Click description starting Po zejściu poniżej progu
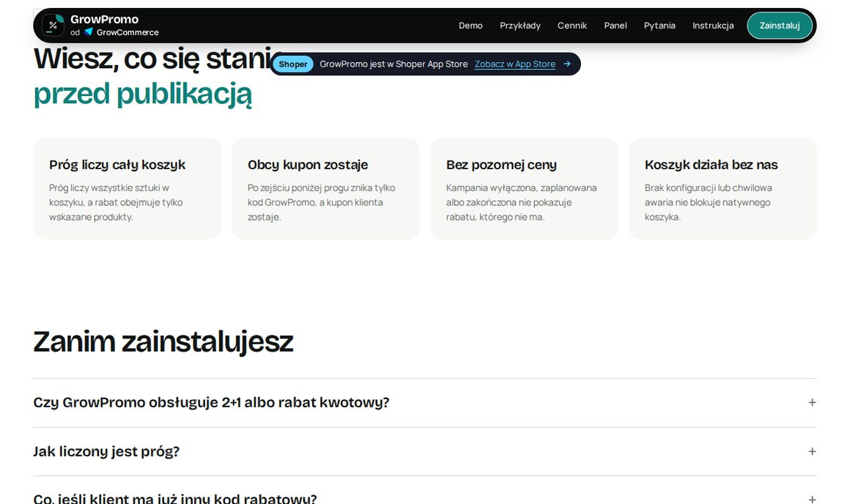 [x=322, y=202]
